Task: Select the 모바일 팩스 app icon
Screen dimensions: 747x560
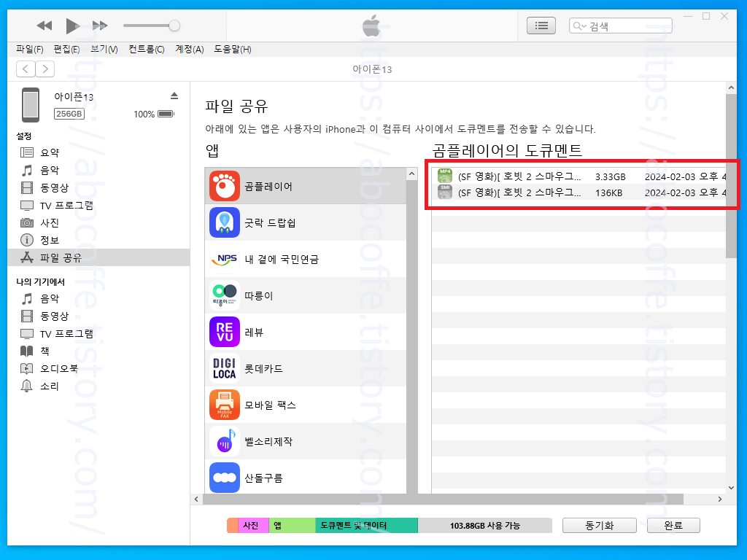Action: [225, 405]
